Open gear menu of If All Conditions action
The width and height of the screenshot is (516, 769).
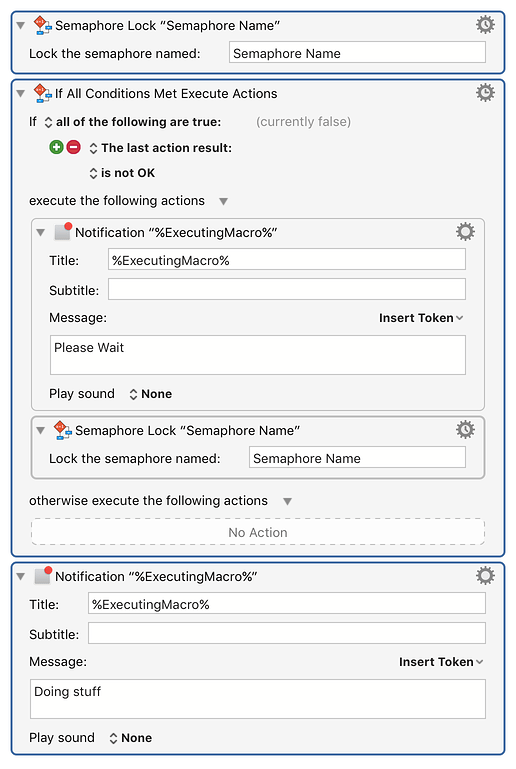point(485,93)
